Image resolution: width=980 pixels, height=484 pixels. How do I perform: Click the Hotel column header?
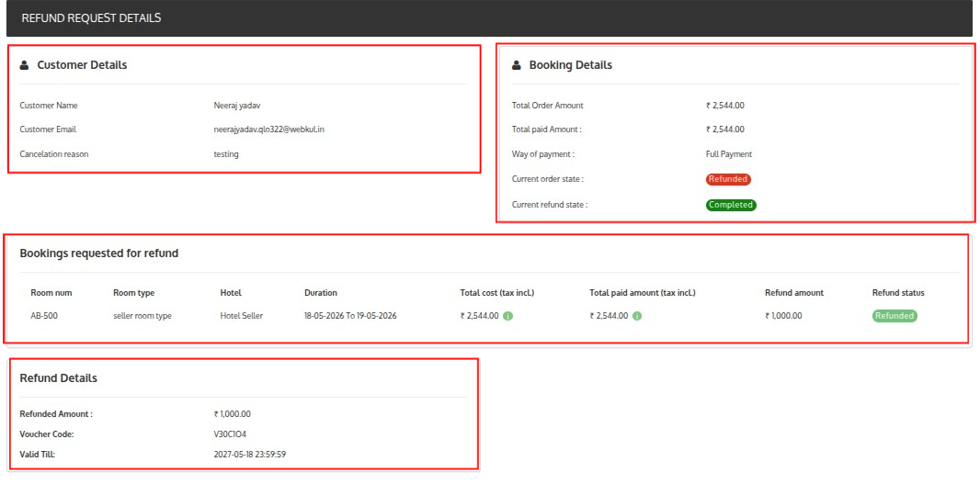pos(232,292)
